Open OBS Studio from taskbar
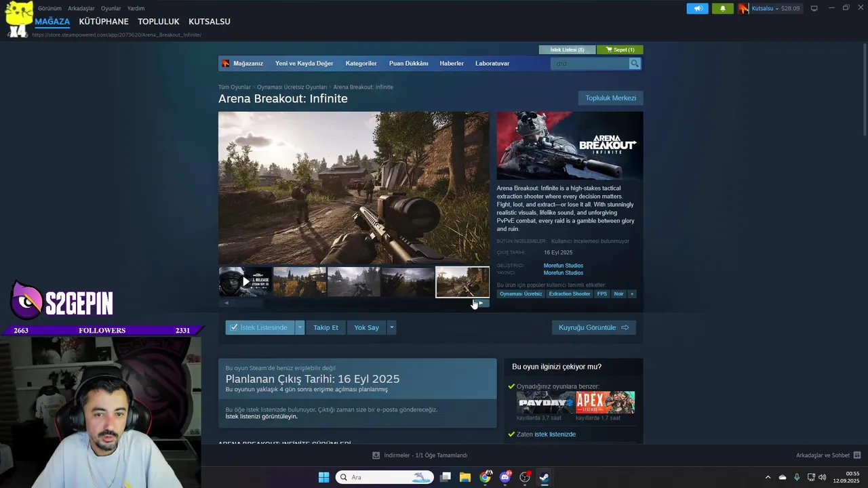Viewport: 868px width, 488px height. click(x=524, y=477)
